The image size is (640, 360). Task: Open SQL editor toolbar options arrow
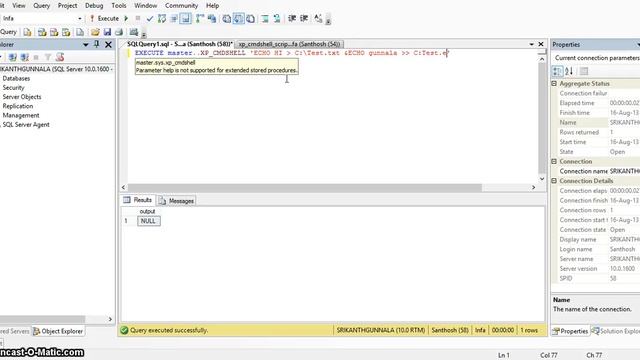pyautogui.click(x=328, y=21)
